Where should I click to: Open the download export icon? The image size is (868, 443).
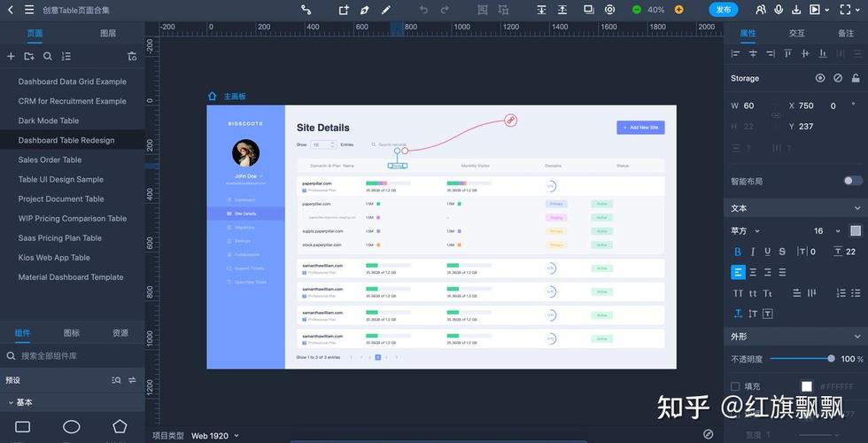tap(796, 10)
